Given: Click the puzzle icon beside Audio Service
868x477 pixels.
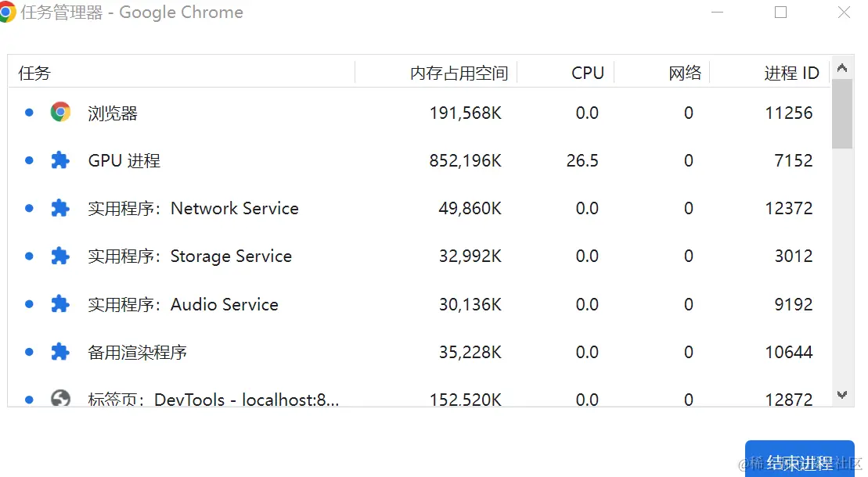Looking at the screenshot, I should (x=60, y=304).
